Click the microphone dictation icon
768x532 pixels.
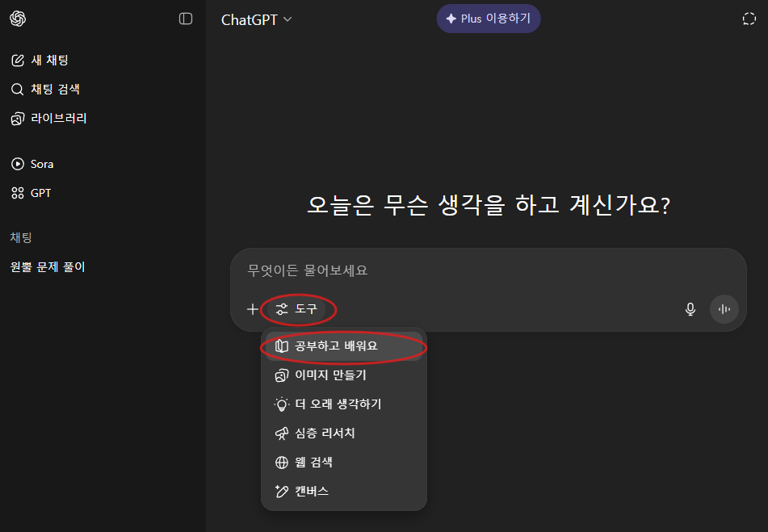pyautogui.click(x=690, y=309)
